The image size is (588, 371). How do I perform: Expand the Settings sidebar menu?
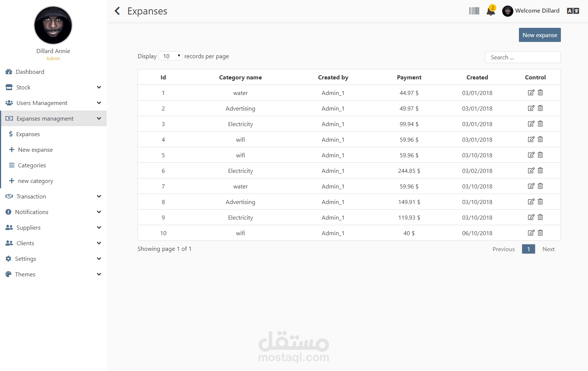coord(53,259)
